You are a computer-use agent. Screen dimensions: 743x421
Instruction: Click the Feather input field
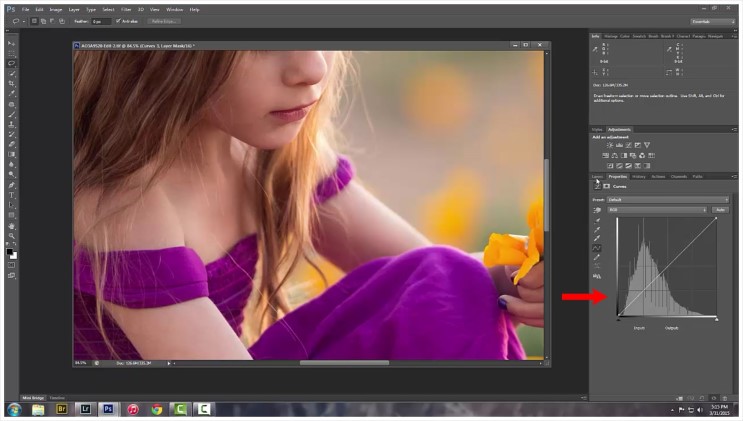coord(100,20)
